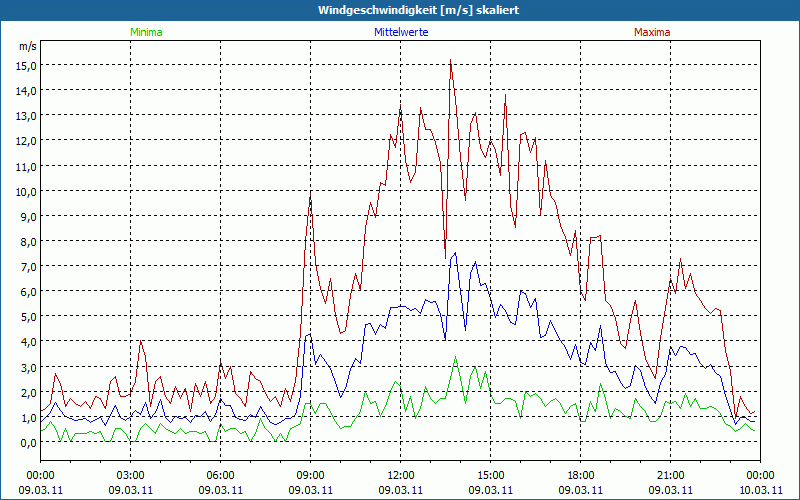Screen dimensions: 800x500
Task: Click the red Maxima legend label
Action: pos(652,32)
